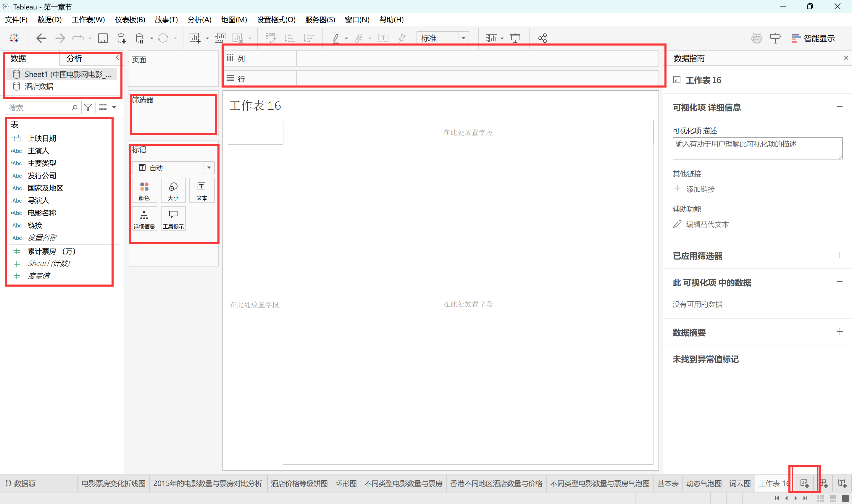The height and width of the screenshot is (504, 852).
Task: Open the 分析(A) menu
Action: pyautogui.click(x=199, y=20)
